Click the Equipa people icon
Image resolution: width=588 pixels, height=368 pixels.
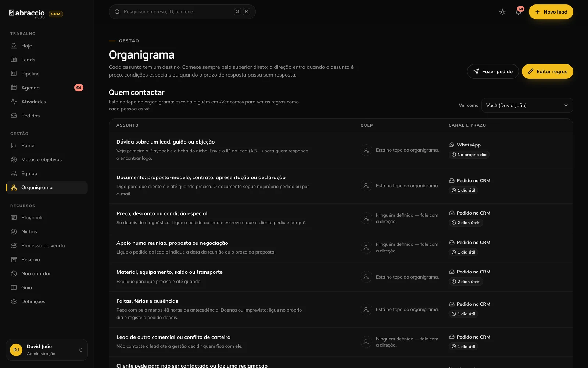tap(14, 173)
